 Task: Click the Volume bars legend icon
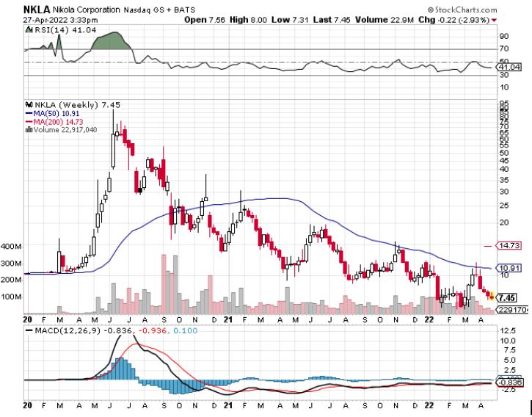29,130
